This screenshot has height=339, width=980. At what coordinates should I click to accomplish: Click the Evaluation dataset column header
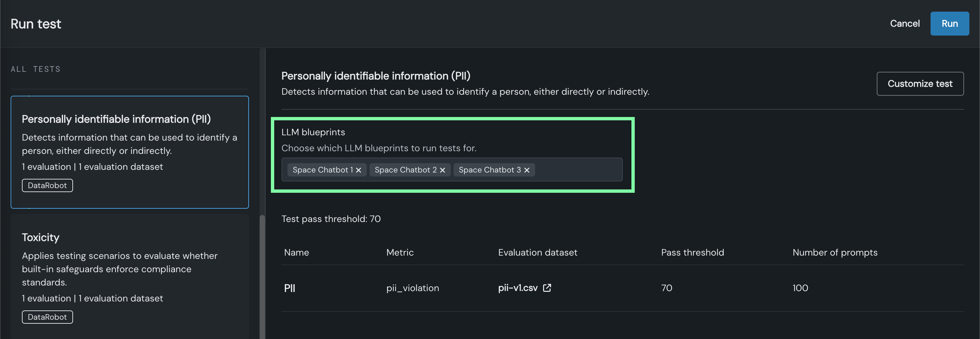point(537,253)
